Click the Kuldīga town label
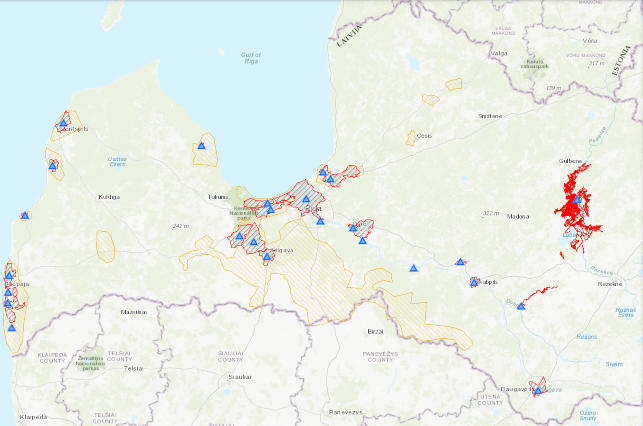 click(108, 197)
